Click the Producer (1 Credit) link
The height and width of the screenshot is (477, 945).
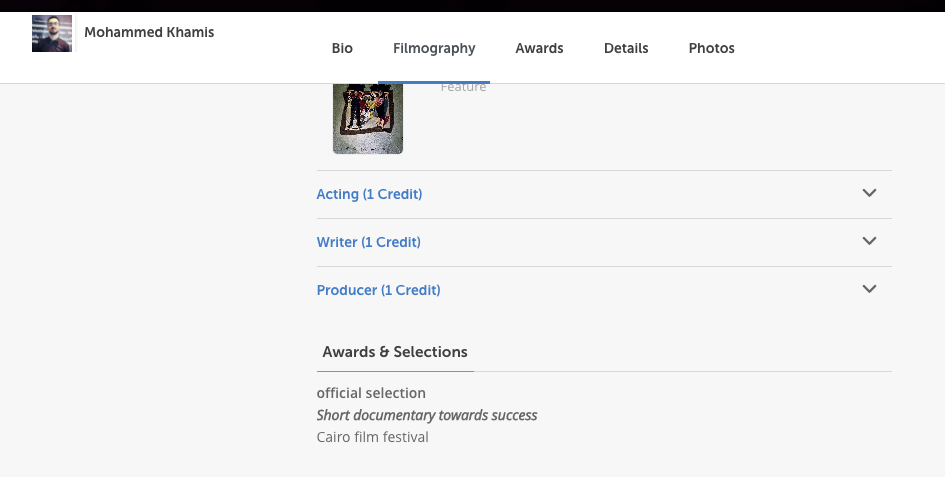[x=378, y=290]
